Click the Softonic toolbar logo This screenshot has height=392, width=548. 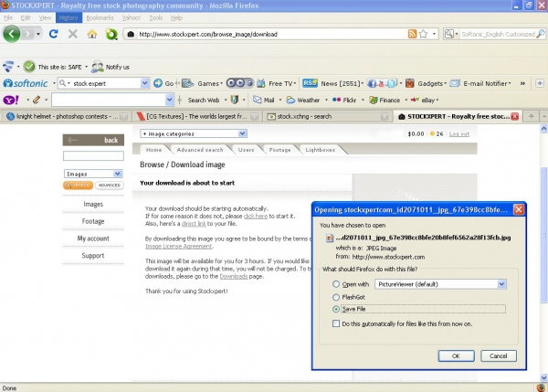tap(26, 83)
